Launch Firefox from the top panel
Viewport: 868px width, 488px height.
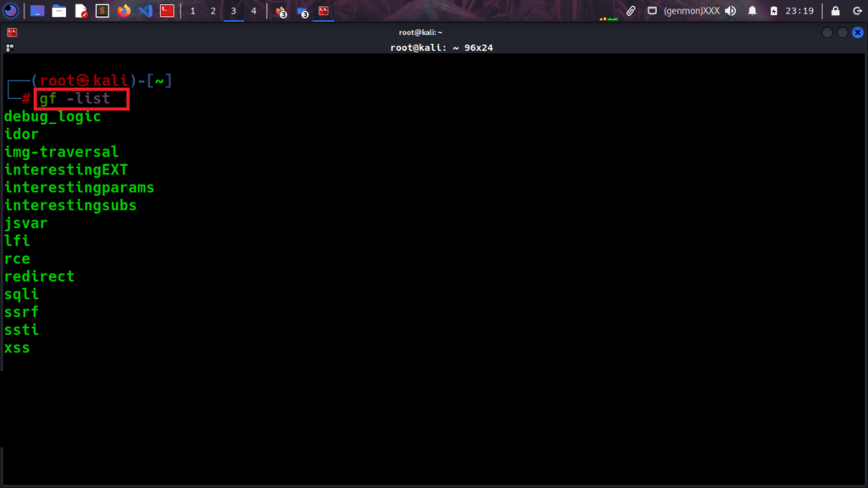tap(124, 11)
